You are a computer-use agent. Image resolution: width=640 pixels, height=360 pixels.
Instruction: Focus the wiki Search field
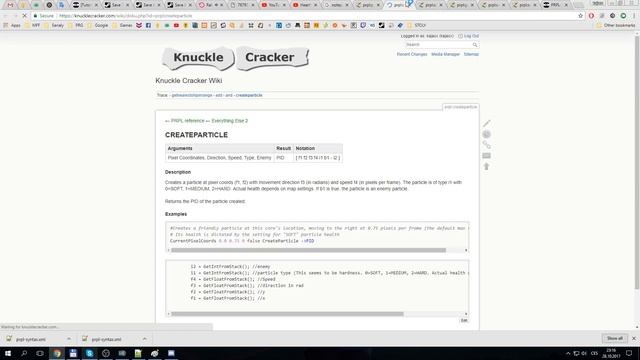(438, 44)
